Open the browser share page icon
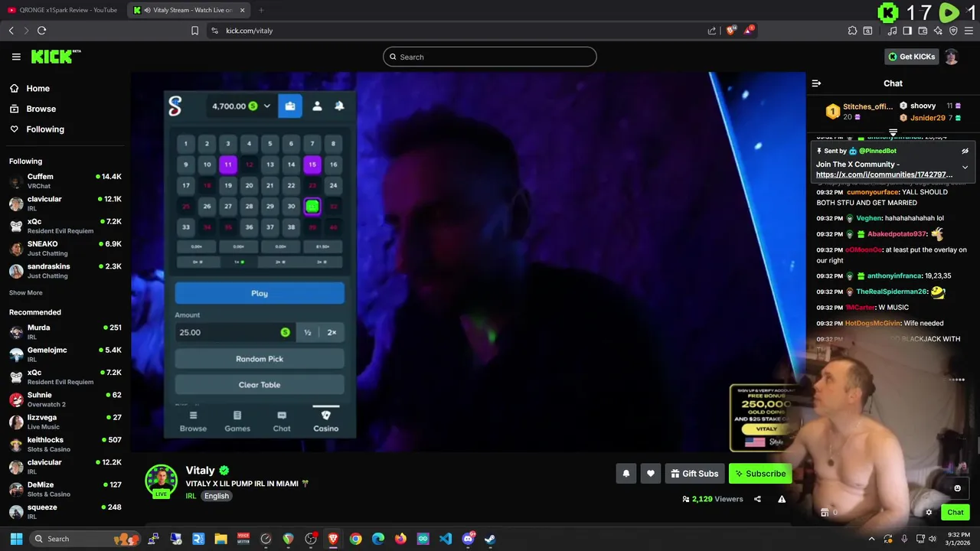 [x=712, y=31]
